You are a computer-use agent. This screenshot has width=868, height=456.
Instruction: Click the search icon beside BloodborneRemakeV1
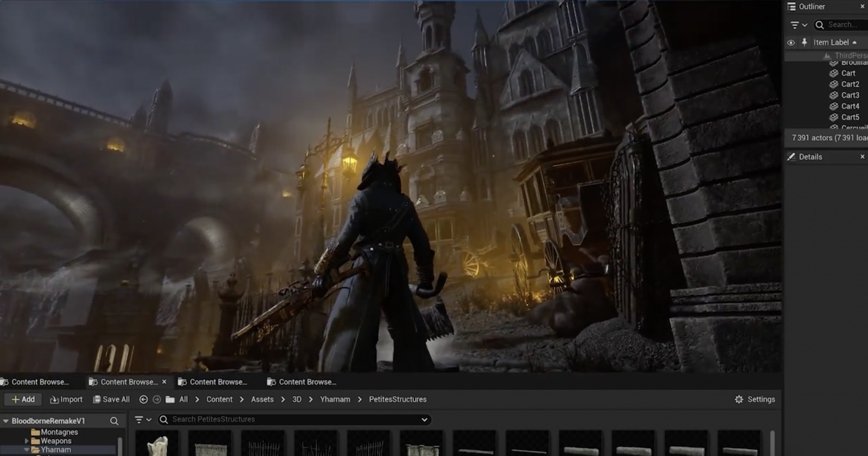(114, 421)
